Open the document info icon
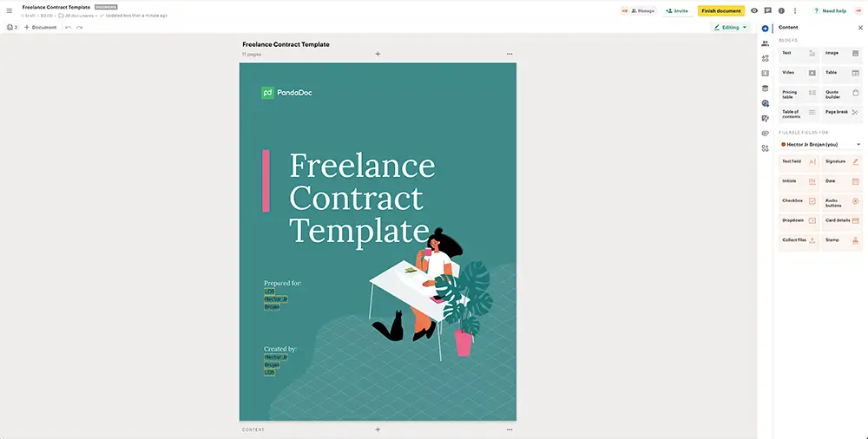This screenshot has width=868, height=439. pyautogui.click(x=781, y=10)
